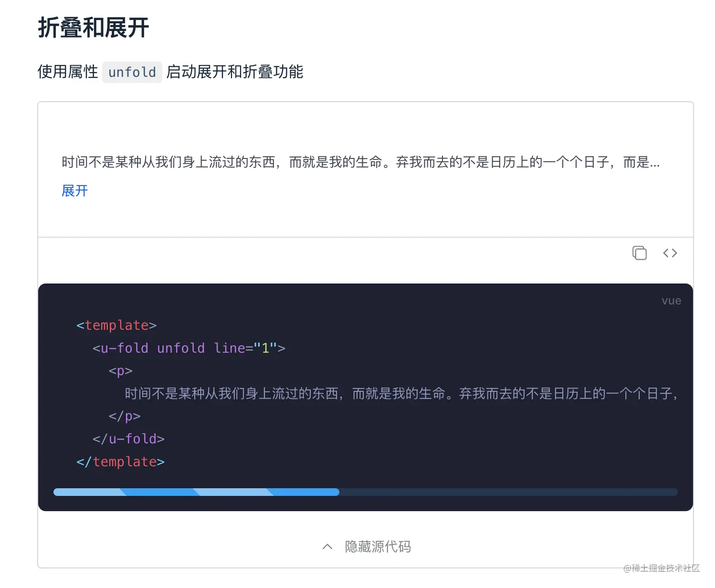Collapse code with 隐藏源代码 button
Viewport: 715px width, 588px height.
point(366,546)
